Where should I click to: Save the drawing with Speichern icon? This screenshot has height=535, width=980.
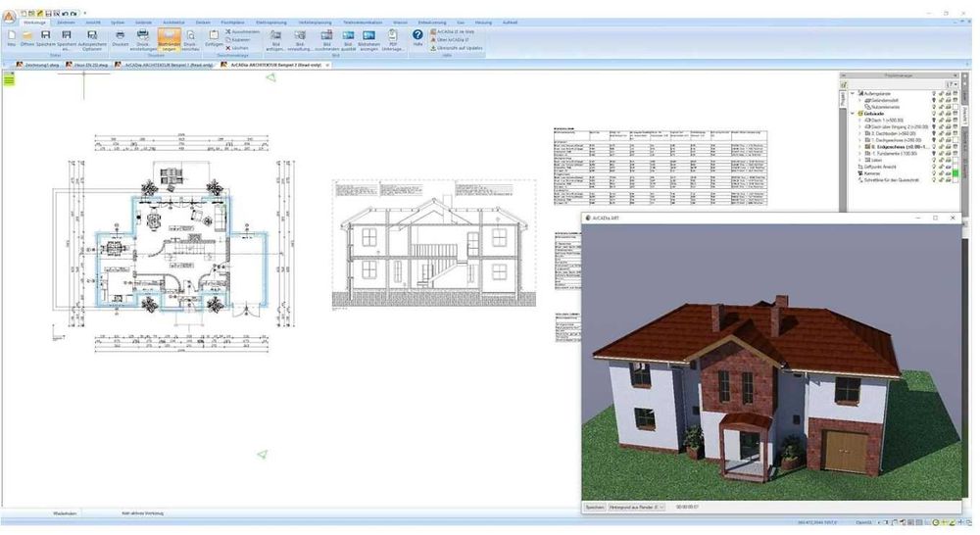click(45, 37)
